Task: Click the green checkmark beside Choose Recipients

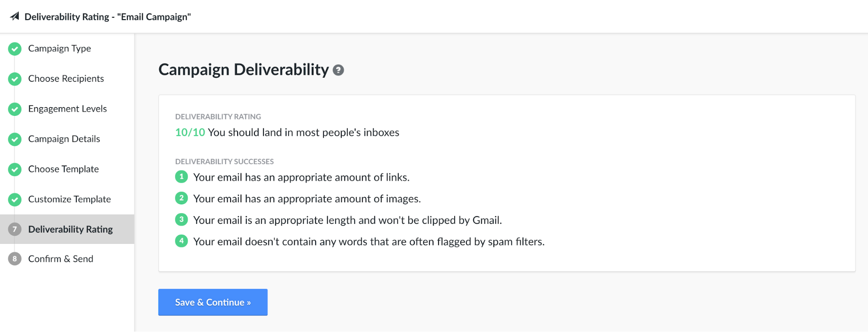Action: point(15,79)
